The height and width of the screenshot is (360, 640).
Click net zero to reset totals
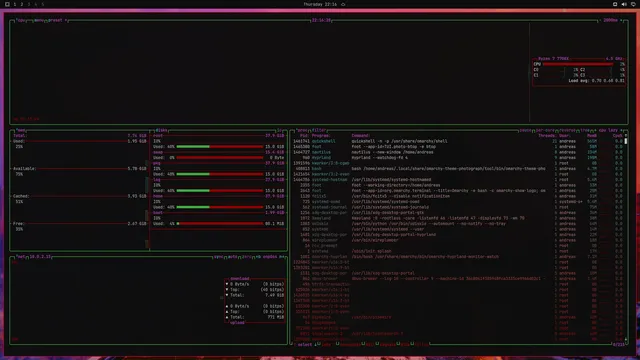pos(246,257)
